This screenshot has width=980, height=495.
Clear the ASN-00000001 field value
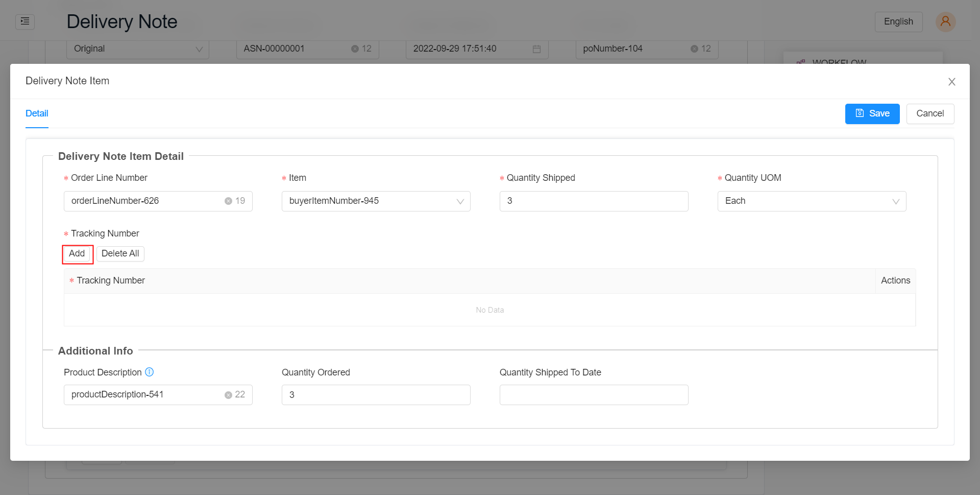tap(356, 49)
